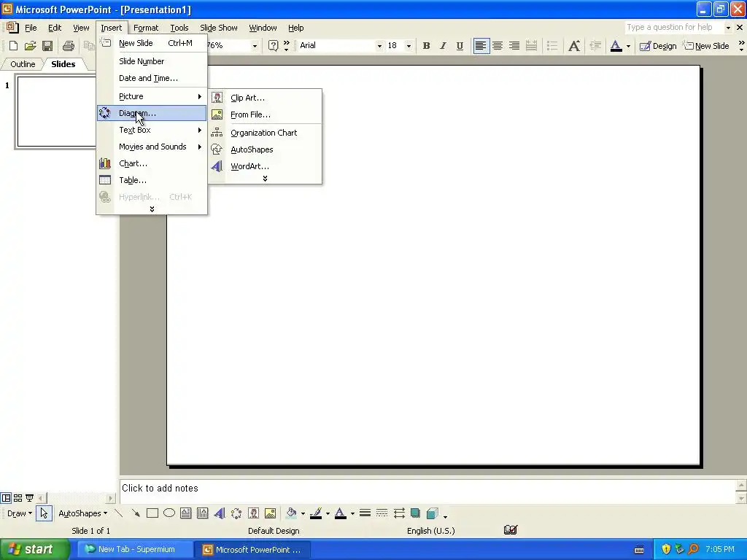Image resolution: width=747 pixels, height=560 pixels.
Task: Select the Oval tool in the Drawing toolbar
Action: tap(169, 513)
